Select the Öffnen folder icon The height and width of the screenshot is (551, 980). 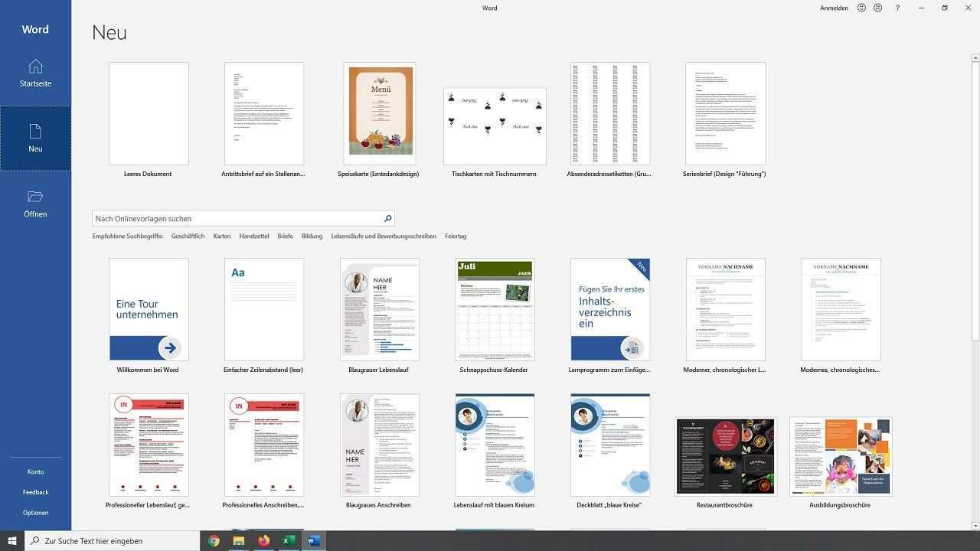(35, 197)
